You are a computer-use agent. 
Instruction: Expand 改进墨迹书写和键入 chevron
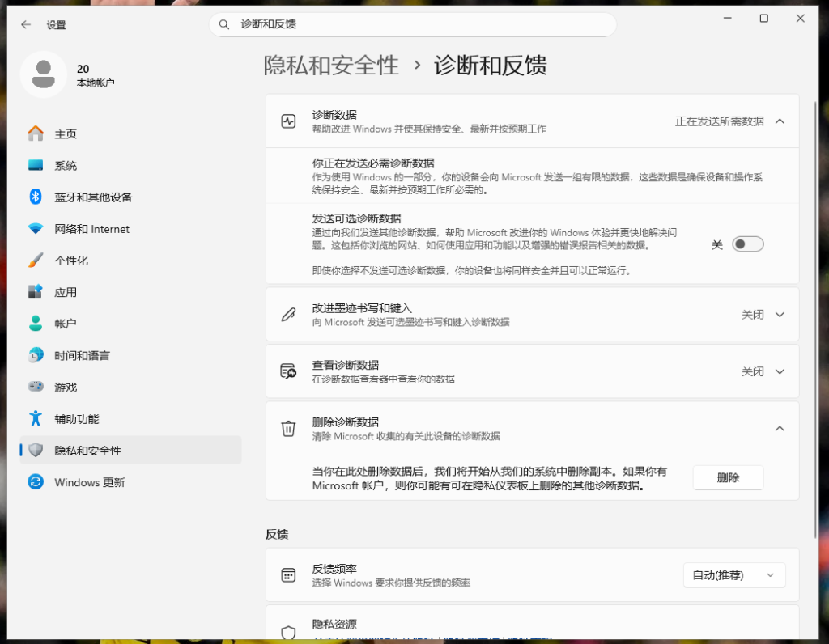click(780, 315)
